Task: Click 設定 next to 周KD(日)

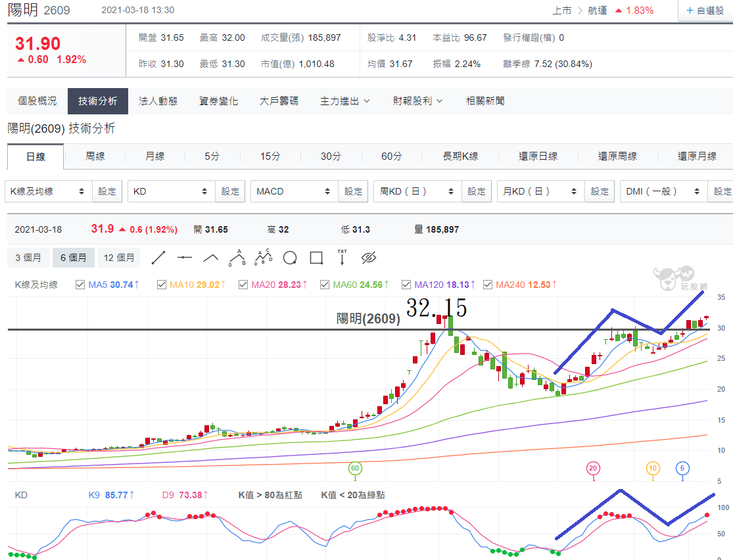Action: pos(477,191)
